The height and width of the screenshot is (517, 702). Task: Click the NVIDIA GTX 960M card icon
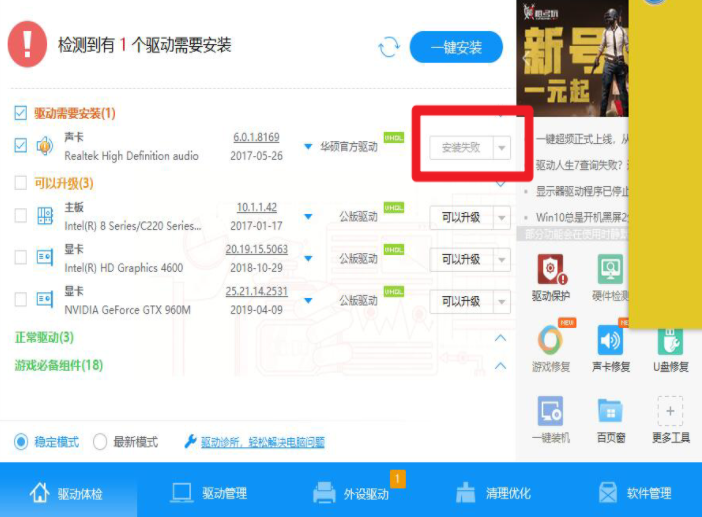[x=45, y=299]
